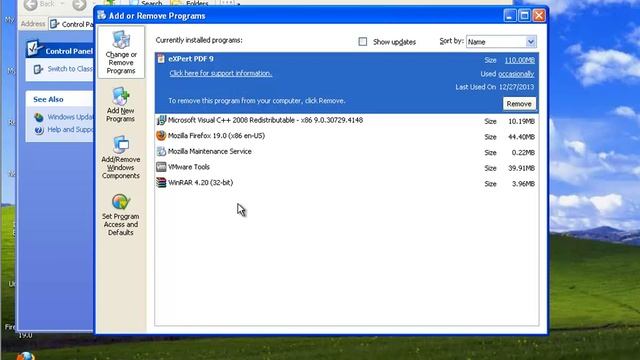
Task: Select Microsoft Visual C++ 2008 Redistributable row
Action: (347, 120)
